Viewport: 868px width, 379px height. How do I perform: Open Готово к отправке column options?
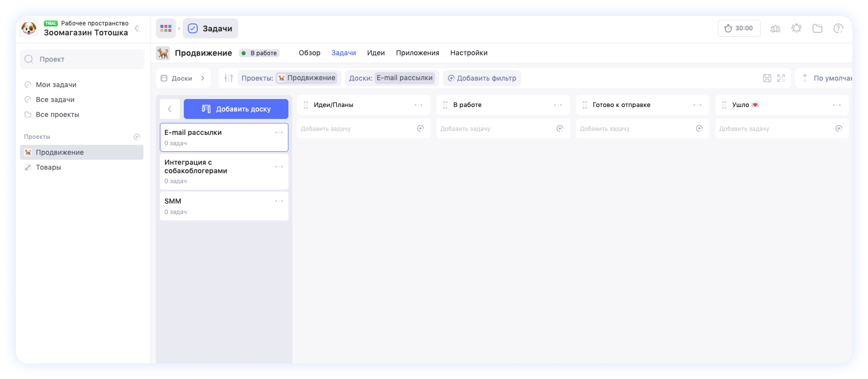pyautogui.click(x=697, y=105)
